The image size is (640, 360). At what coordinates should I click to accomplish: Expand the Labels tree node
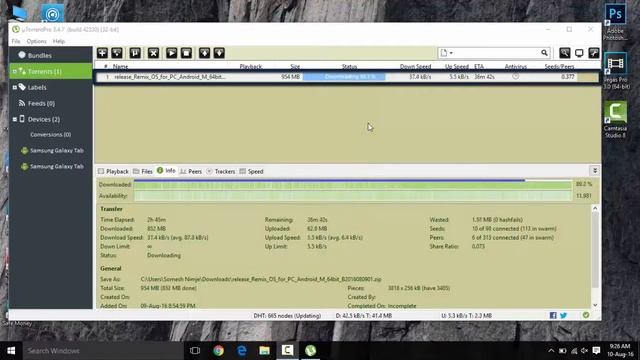pyautogui.click(x=15, y=87)
